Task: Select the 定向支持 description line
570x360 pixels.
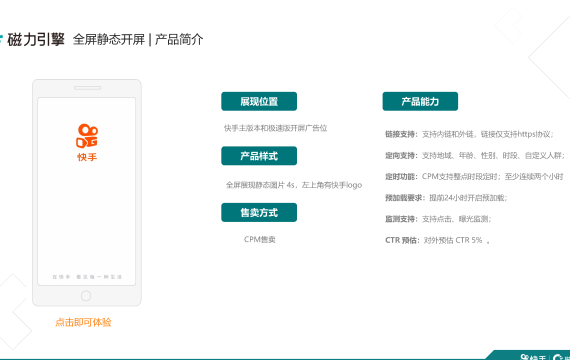Action: click(x=475, y=156)
